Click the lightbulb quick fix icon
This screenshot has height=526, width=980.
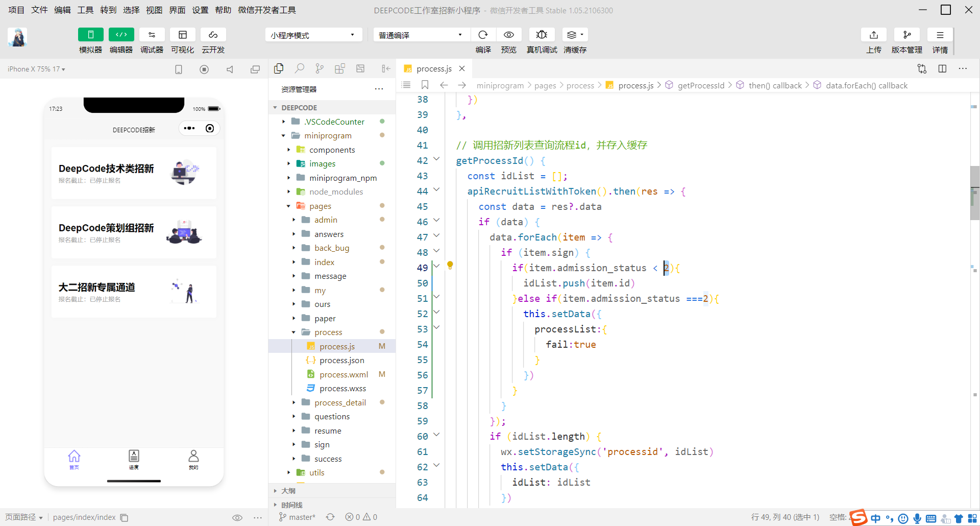[450, 265]
